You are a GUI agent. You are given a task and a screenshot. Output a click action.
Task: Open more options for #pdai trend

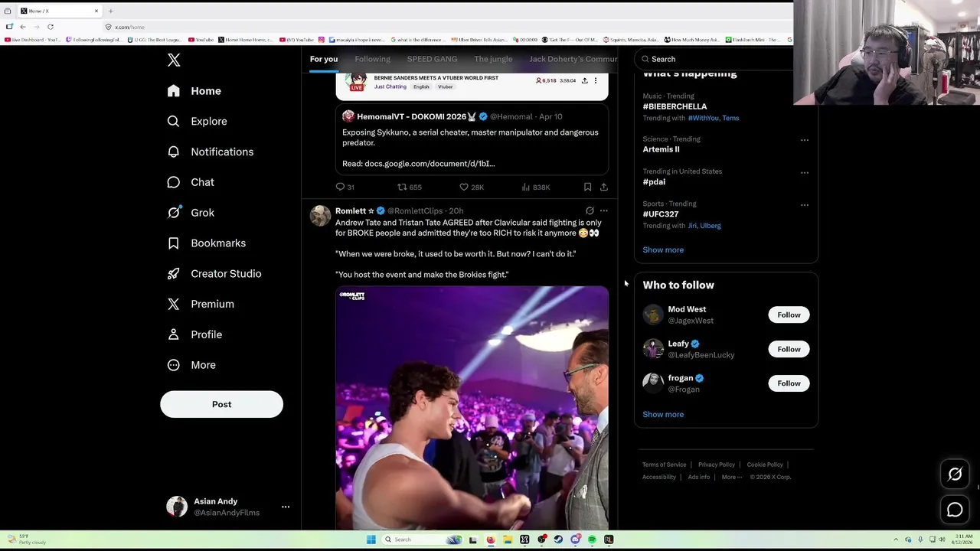pos(804,172)
